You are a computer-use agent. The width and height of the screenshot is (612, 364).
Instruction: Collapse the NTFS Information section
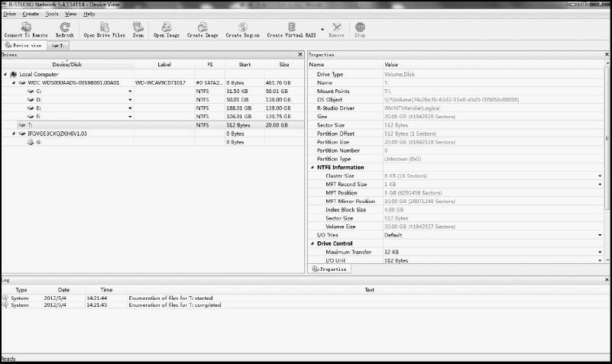pyautogui.click(x=312, y=167)
